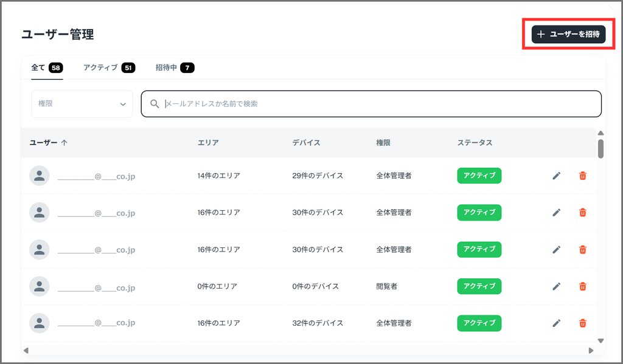Click the avatar of the first user
The image size is (623, 364).
tap(40, 176)
